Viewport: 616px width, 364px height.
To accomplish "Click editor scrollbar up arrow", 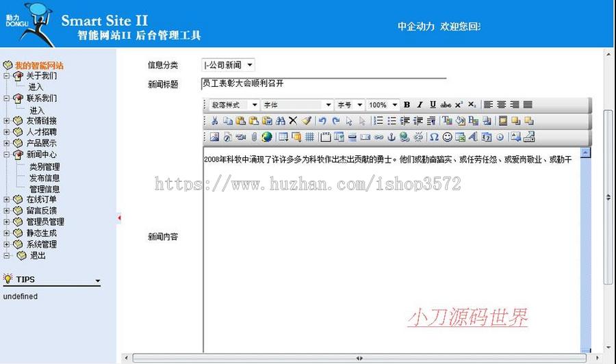I will click(x=585, y=153).
